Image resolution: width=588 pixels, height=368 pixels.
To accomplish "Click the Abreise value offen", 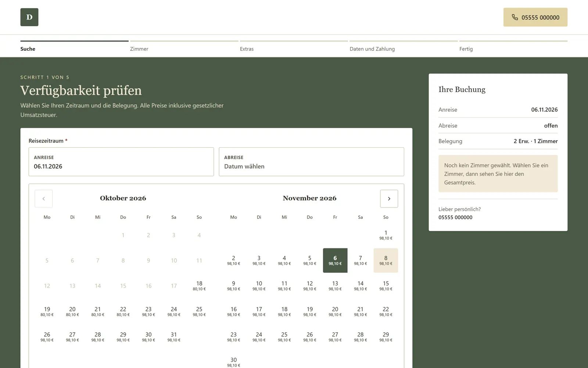I will click(x=551, y=125).
